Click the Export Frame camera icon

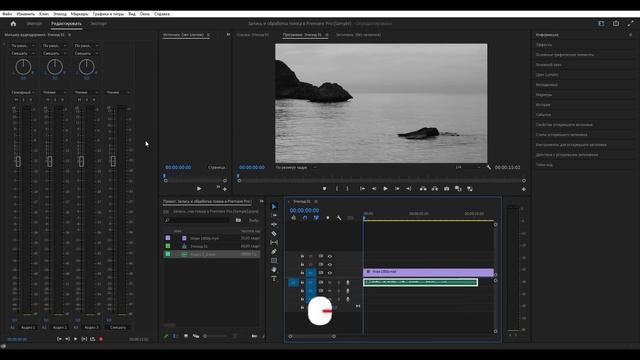point(447,189)
